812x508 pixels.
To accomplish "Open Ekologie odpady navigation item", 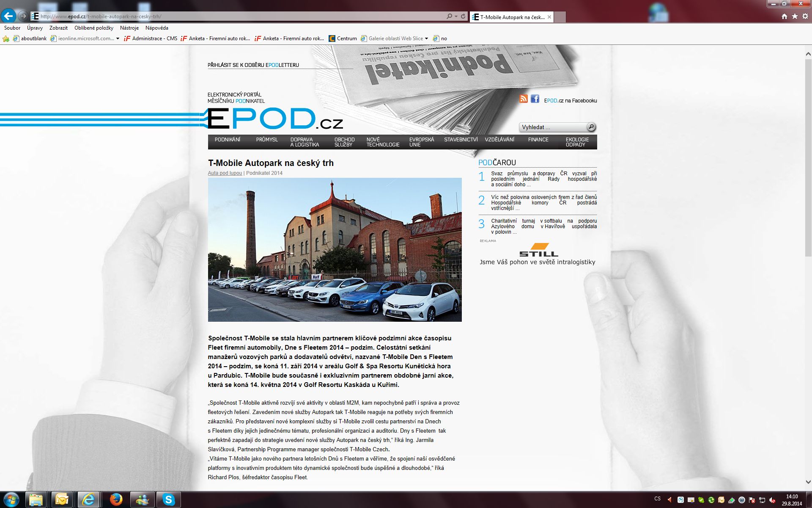I will 577,142.
